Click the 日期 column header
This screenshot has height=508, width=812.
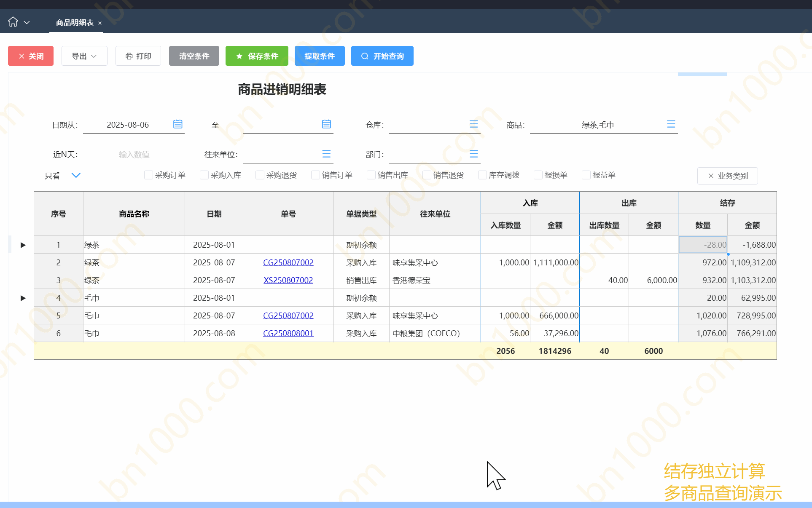coord(214,214)
